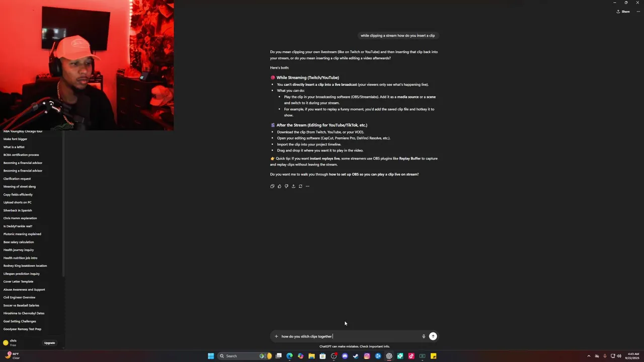Regenerate the ChatGPT response
This screenshot has width=644, height=362.
coord(300,186)
